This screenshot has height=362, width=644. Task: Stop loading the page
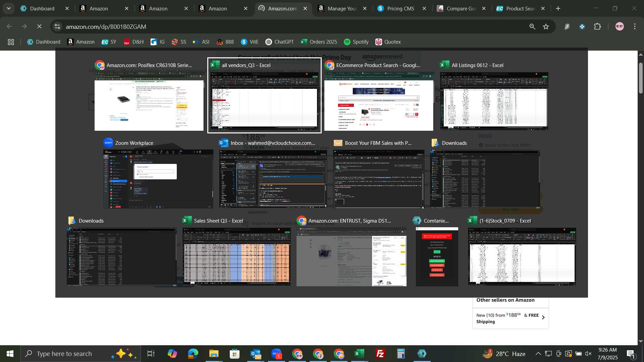point(39,26)
